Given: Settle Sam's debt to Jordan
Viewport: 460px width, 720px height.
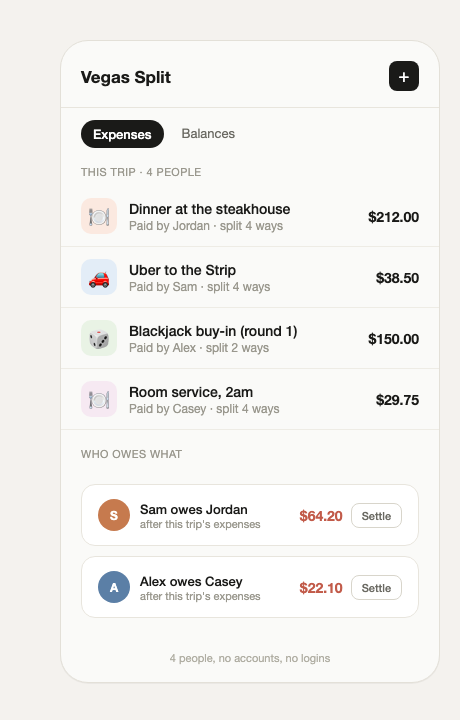Looking at the screenshot, I should (x=376, y=516).
